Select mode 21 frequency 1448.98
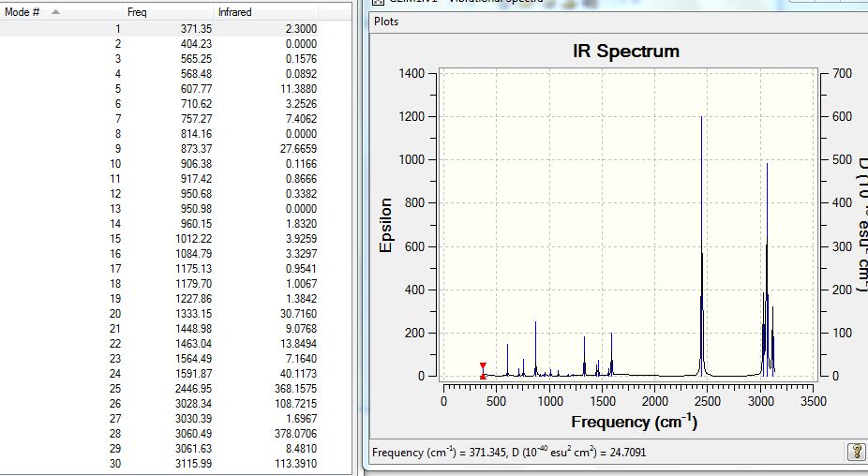The height and width of the screenshot is (476, 868). (194, 328)
